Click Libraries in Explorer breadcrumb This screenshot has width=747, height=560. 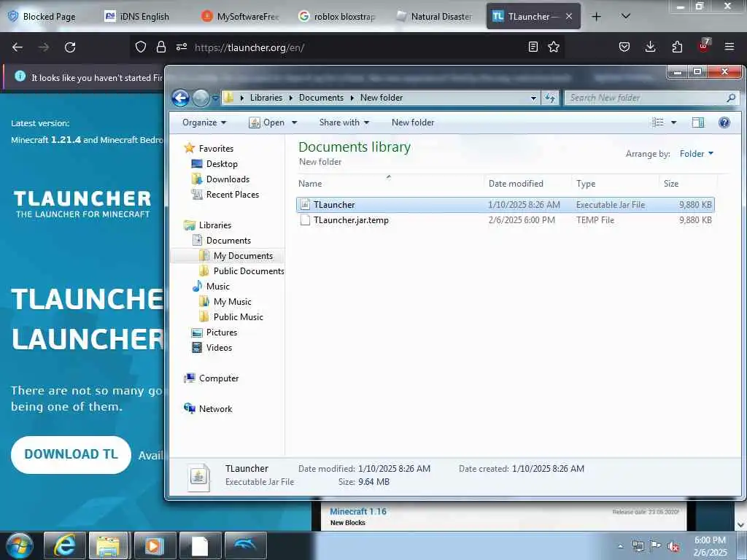(266, 98)
